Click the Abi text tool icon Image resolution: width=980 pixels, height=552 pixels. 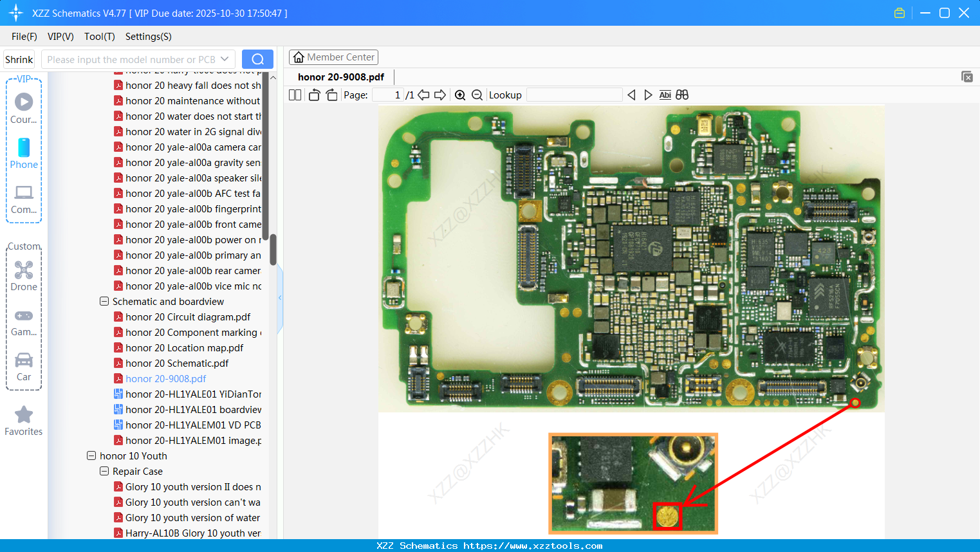(665, 95)
